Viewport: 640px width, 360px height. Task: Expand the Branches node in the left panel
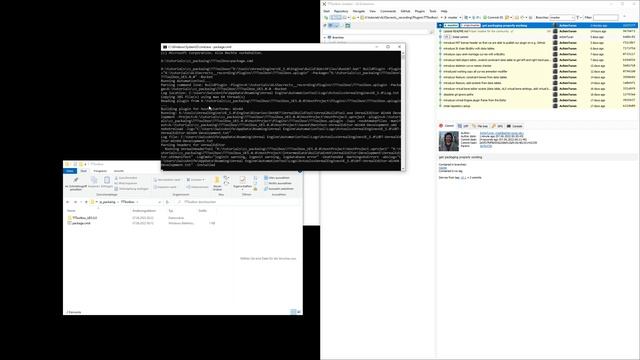325,38
